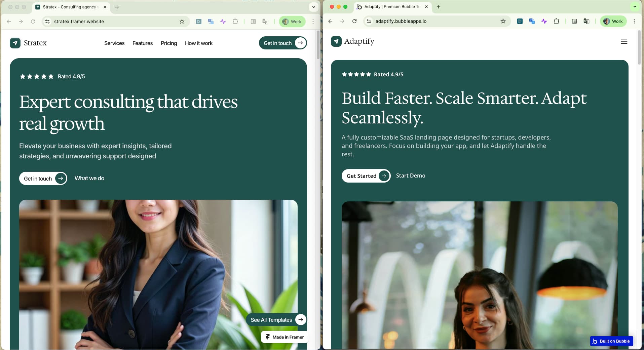The width and height of the screenshot is (644, 350).
Task: Go forward in the Adaptify browser window
Action: (x=342, y=21)
